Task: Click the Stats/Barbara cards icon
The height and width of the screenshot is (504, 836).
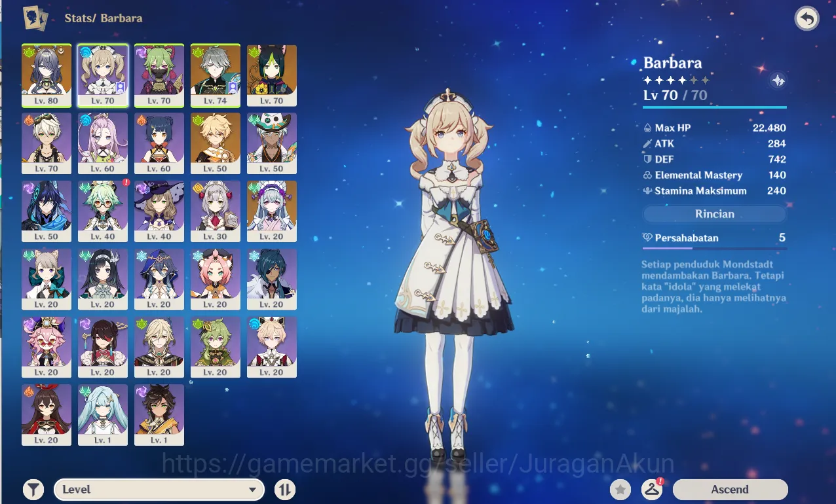Action: 36,18
